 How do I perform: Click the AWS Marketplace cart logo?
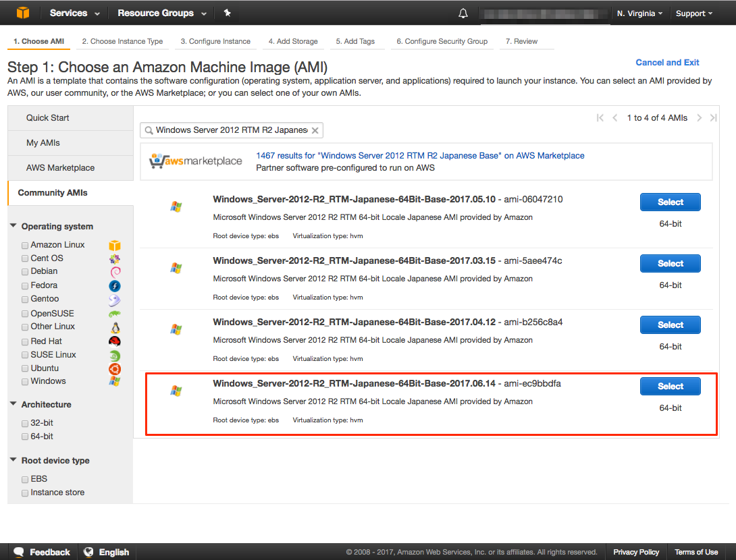(195, 161)
